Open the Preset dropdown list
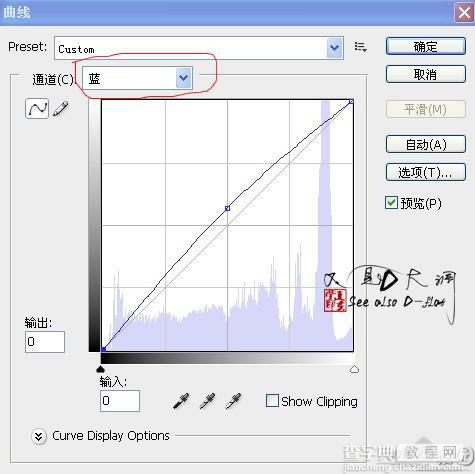Screen dimensions: 475x474 tap(335, 48)
